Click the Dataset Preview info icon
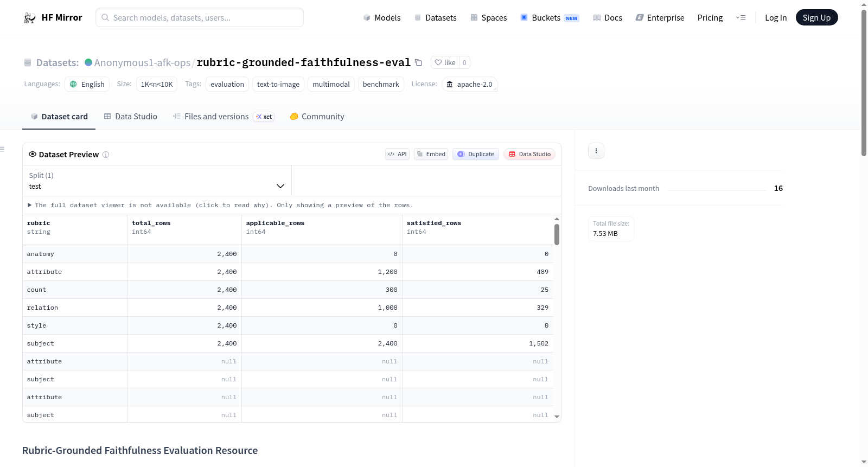This screenshot has width=868, height=467. click(106, 155)
